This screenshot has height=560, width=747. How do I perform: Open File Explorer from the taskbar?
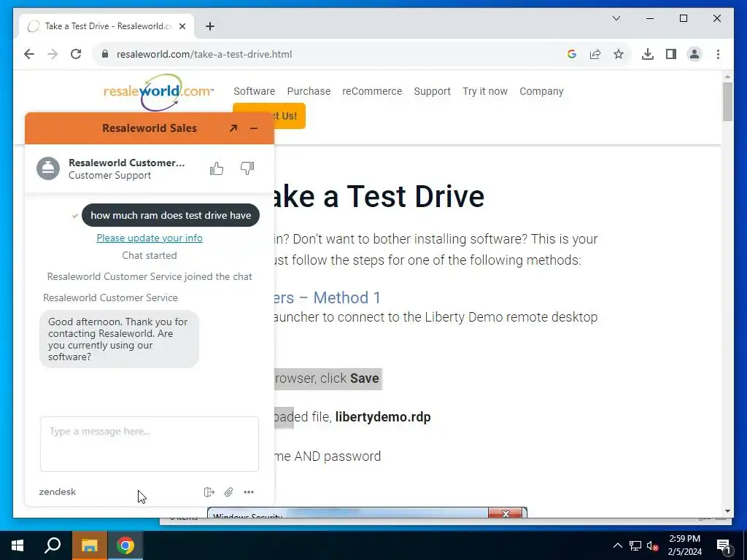(x=89, y=545)
